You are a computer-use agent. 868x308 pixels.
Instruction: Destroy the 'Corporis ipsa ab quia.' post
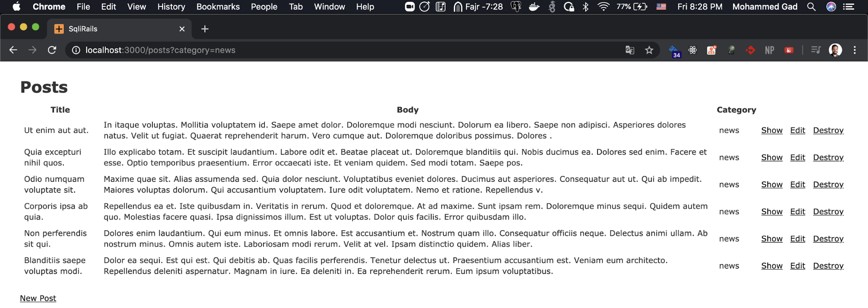[828, 212]
